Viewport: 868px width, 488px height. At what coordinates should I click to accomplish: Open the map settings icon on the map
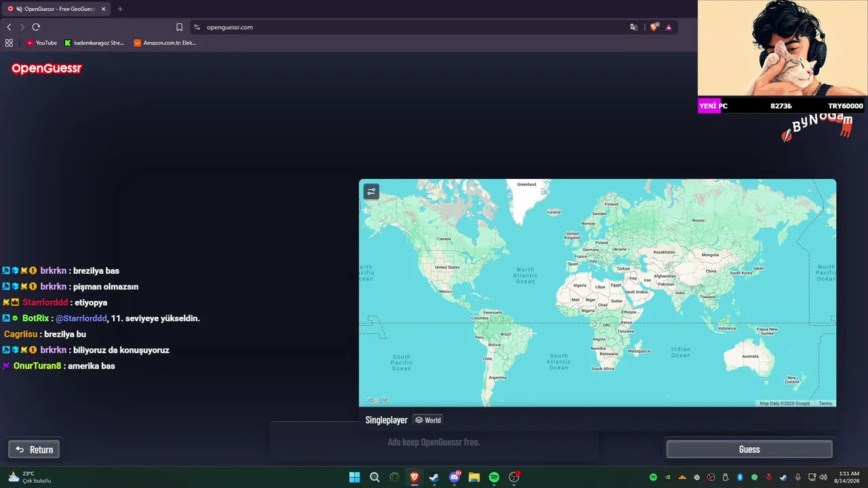(x=371, y=192)
